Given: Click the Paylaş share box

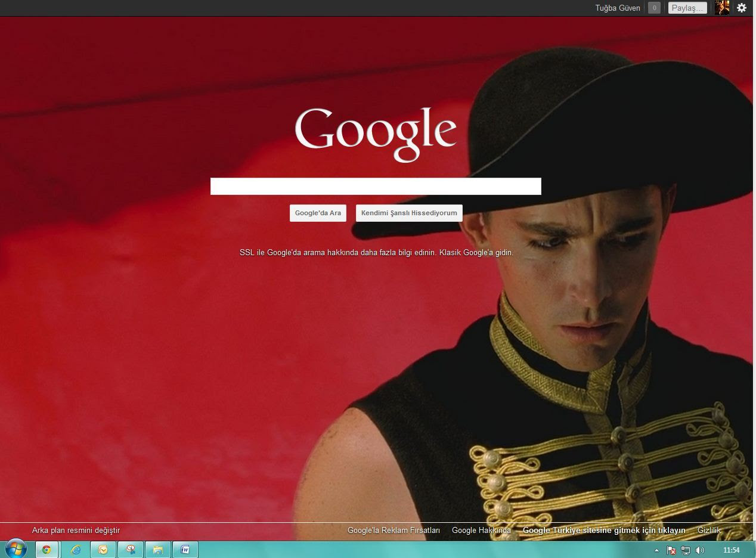Looking at the screenshot, I should [x=687, y=8].
